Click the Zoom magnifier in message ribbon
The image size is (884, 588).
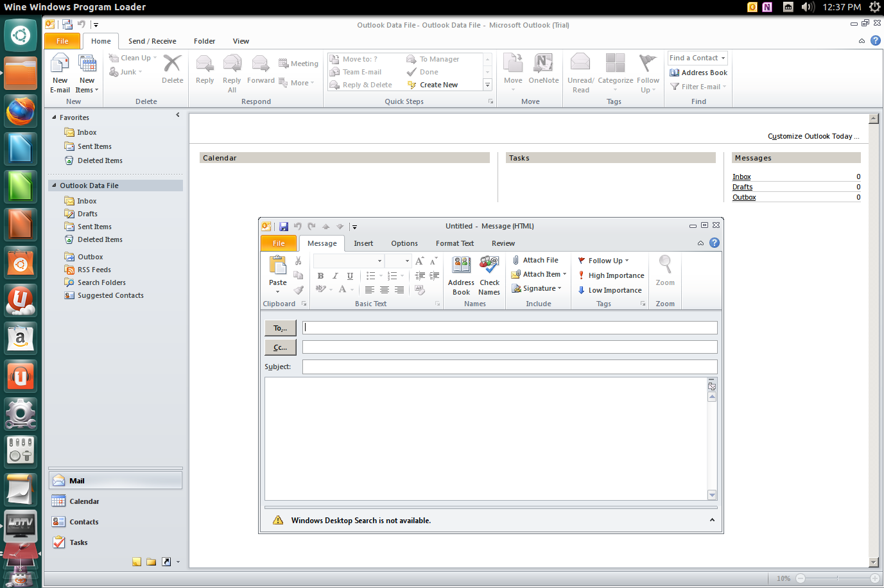coord(665,265)
